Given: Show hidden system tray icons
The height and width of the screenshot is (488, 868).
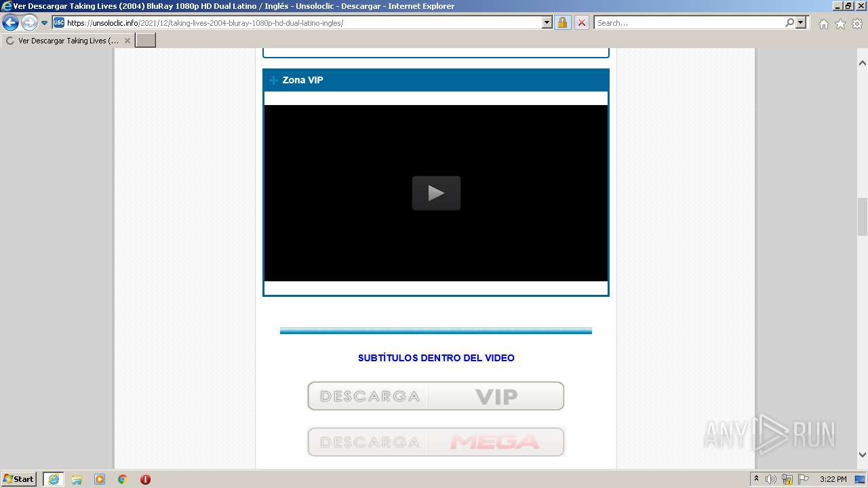Looking at the screenshot, I should [x=756, y=479].
